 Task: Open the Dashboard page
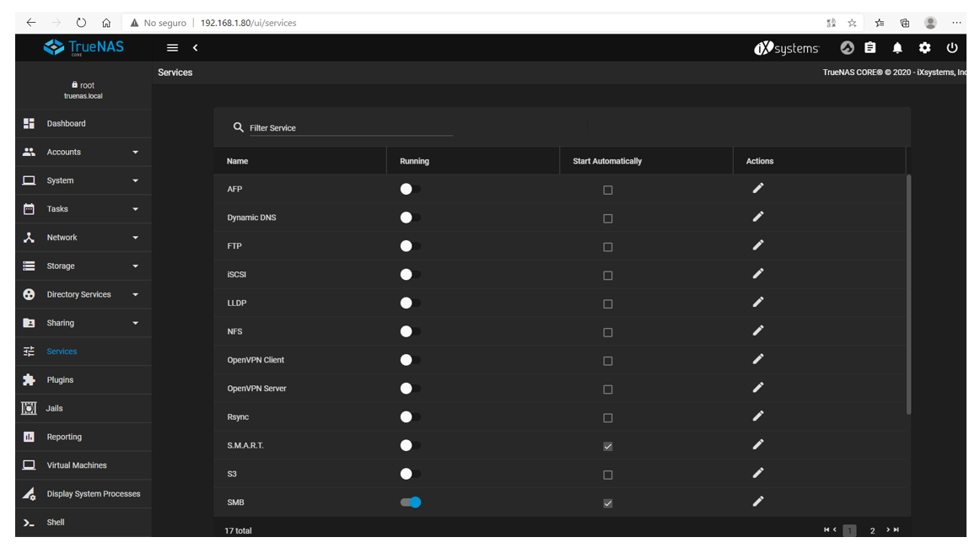(83, 124)
